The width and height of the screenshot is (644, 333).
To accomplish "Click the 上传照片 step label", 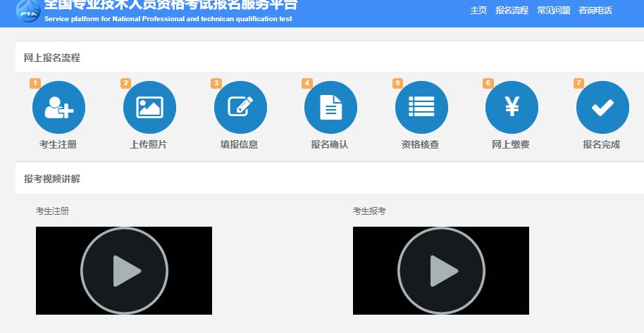I will (149, 144).
